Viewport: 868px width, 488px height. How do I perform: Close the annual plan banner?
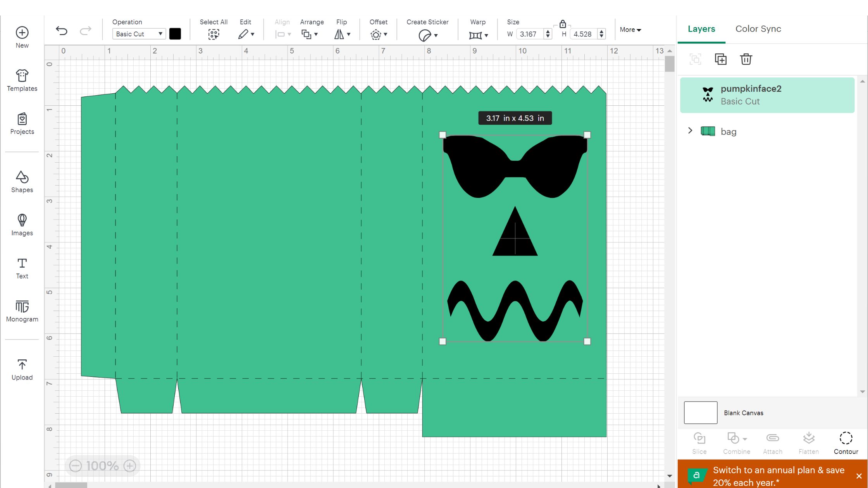click(x=859, y=476)
